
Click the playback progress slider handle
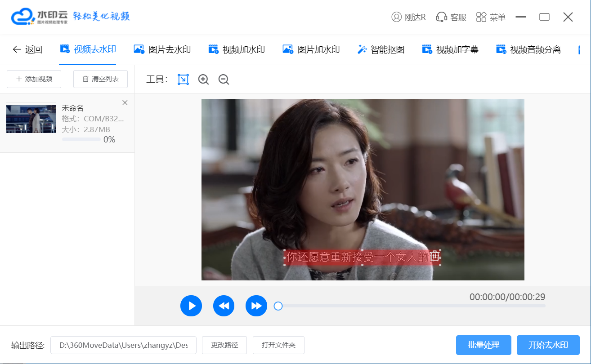pos(278,306)
